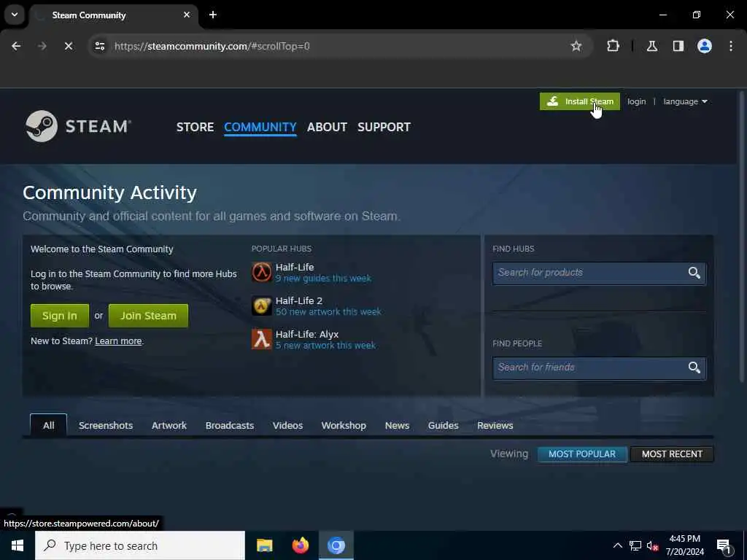Viewport: 747px width, 560px height.
Task: Open network status tray icon
Action: [635, 545]
